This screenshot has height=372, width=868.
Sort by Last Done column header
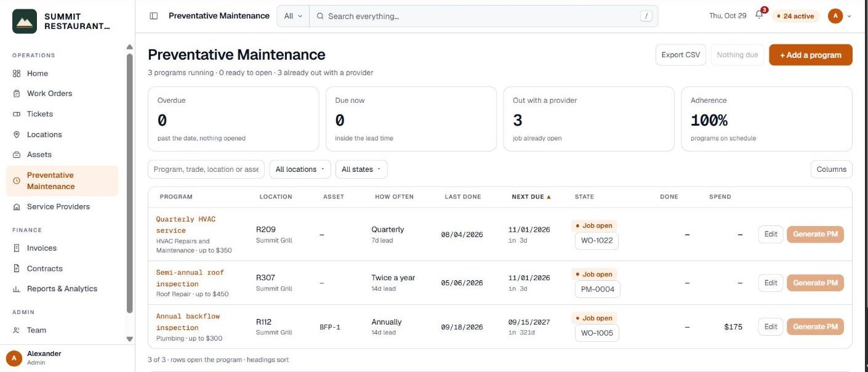pyautogui.click(x=463, y=197)
